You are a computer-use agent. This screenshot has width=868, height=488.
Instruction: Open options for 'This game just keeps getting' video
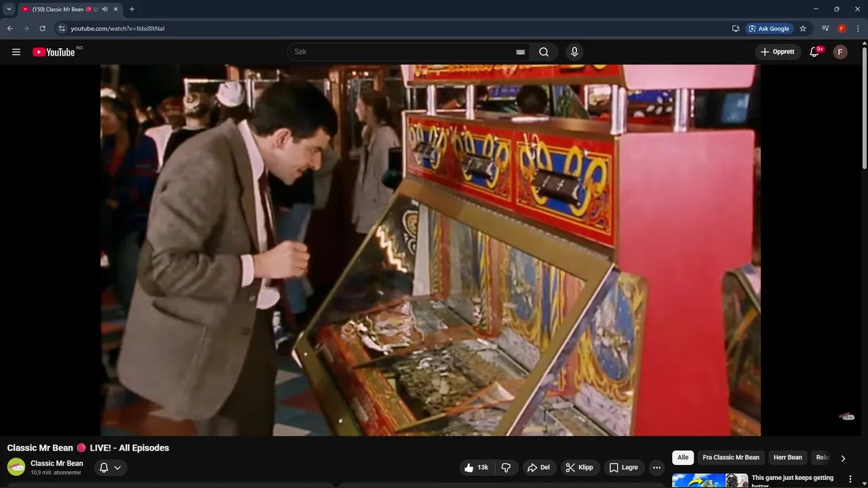(x=850, y=479)
